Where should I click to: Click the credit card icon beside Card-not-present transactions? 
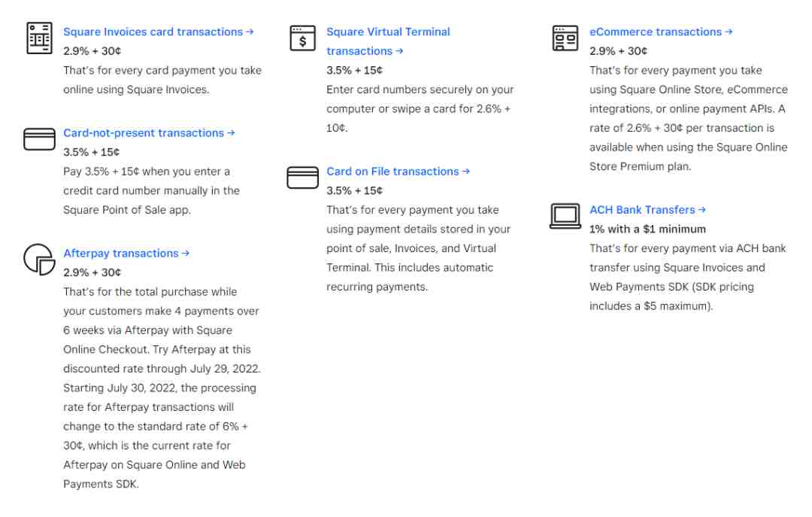point(39,139)
